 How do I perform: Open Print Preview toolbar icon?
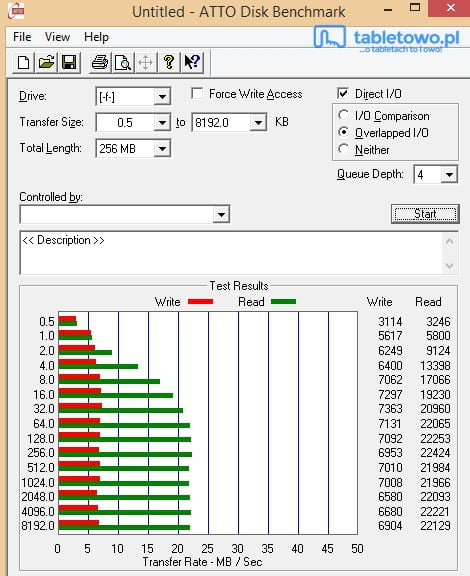pyautogui.click(x=123, y=62)
